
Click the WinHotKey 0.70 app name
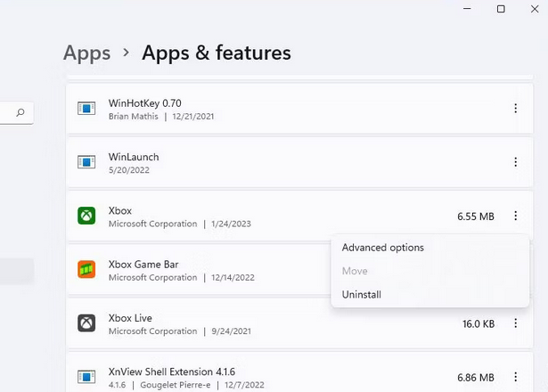point(144,103)
